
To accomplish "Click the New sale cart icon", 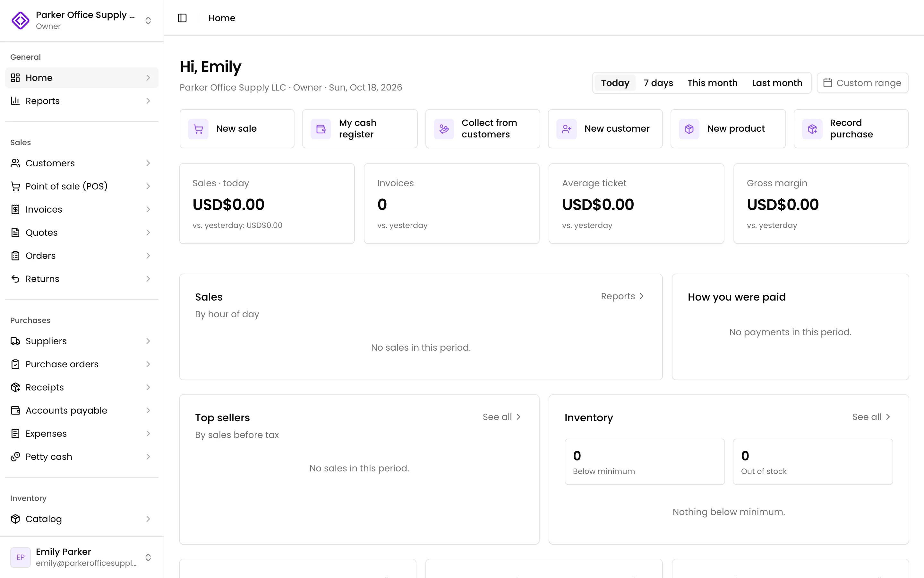I will pos(198,129).
